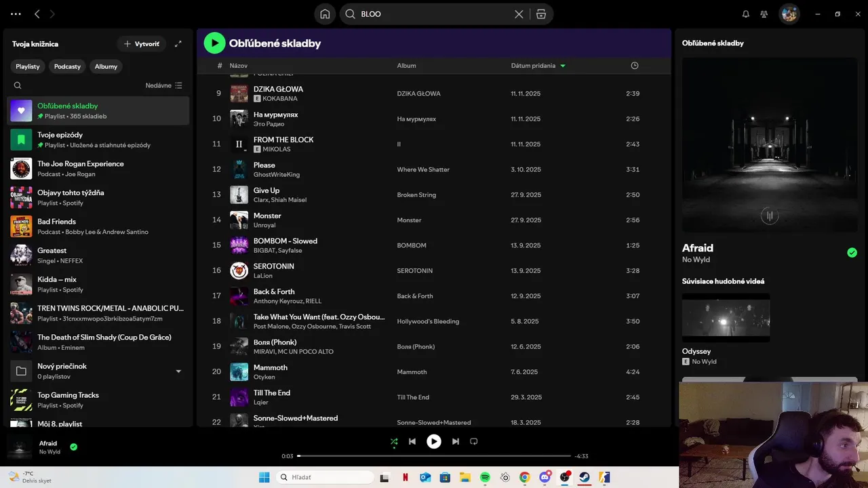The image size is (868, 488).
Task: Click the Vytvoriť button
Action: pos(142,44)
